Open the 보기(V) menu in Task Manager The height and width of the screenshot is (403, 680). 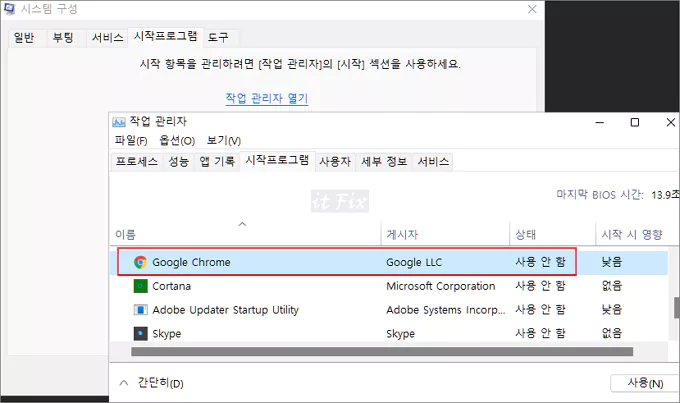tap(224, 141)
